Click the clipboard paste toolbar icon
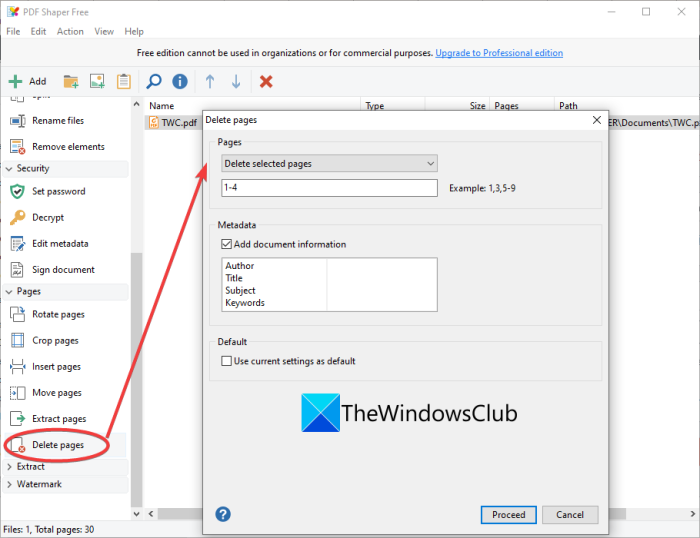The height and width of the screenshot is (538, 700). pos(124,81)
